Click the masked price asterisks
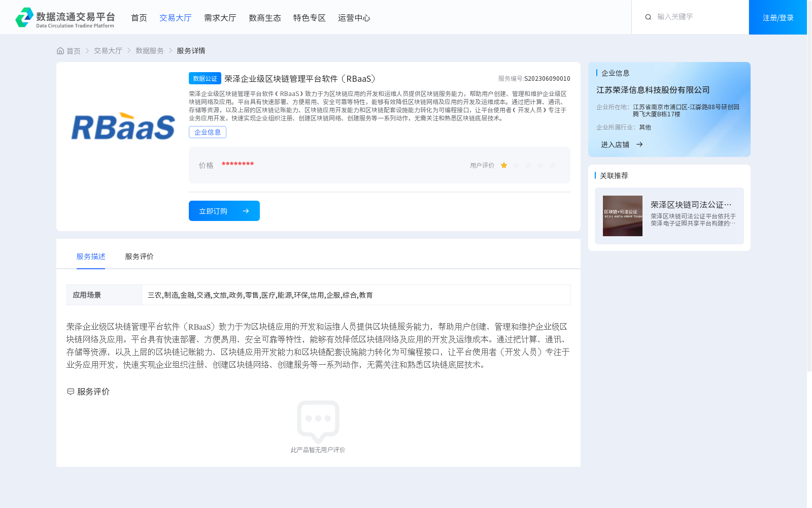This screenshot has width=812, height=508. pyautogui.click(x=238, y=164)
